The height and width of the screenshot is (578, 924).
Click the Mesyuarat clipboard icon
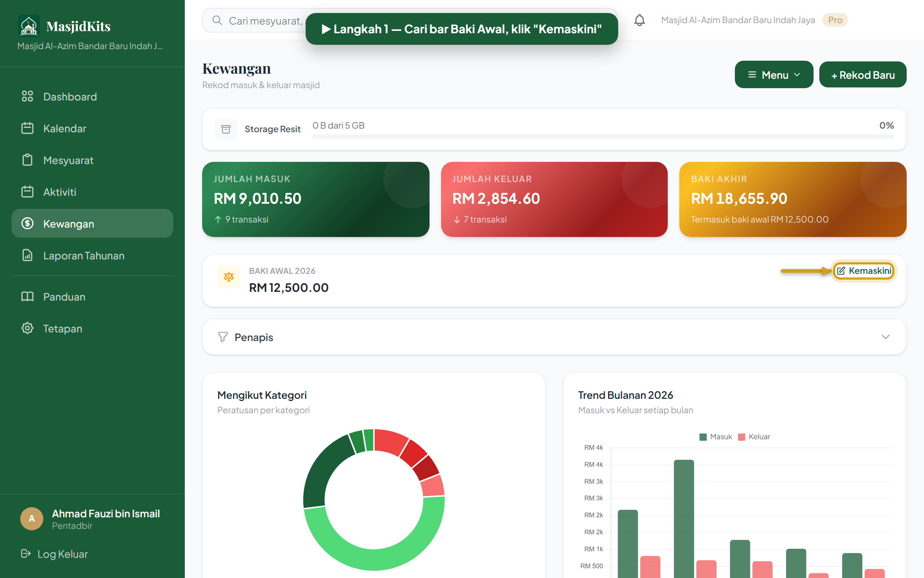pos(27,159)
